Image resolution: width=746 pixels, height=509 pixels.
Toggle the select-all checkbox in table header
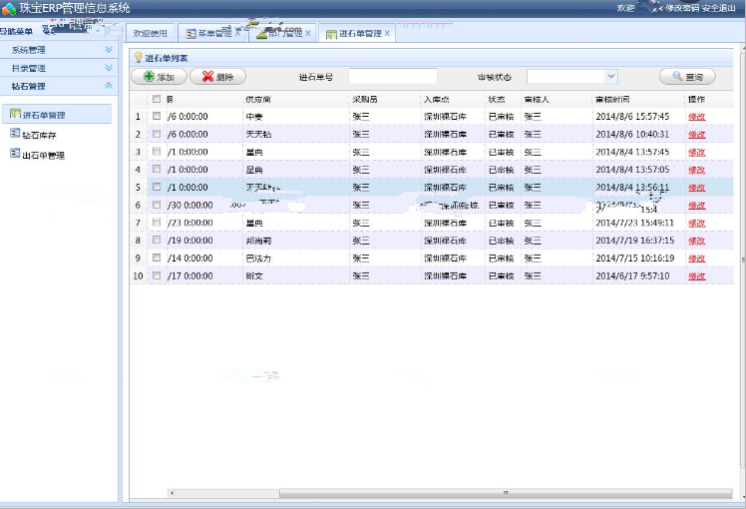click(x=156, y=99)
